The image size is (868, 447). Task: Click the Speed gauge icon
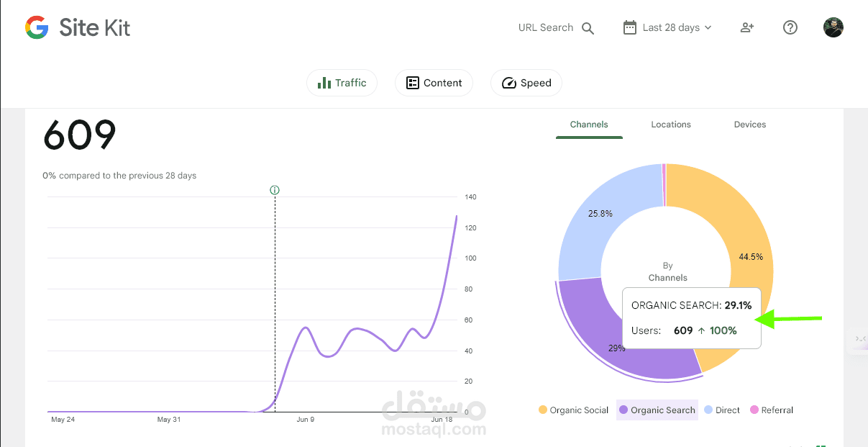pos(509,83)
